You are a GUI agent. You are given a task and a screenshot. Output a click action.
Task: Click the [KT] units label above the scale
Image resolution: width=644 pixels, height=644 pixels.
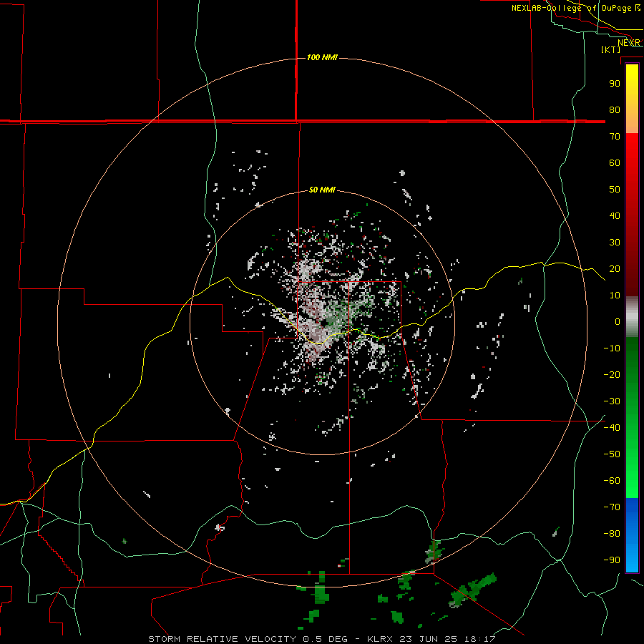point(611,49)
